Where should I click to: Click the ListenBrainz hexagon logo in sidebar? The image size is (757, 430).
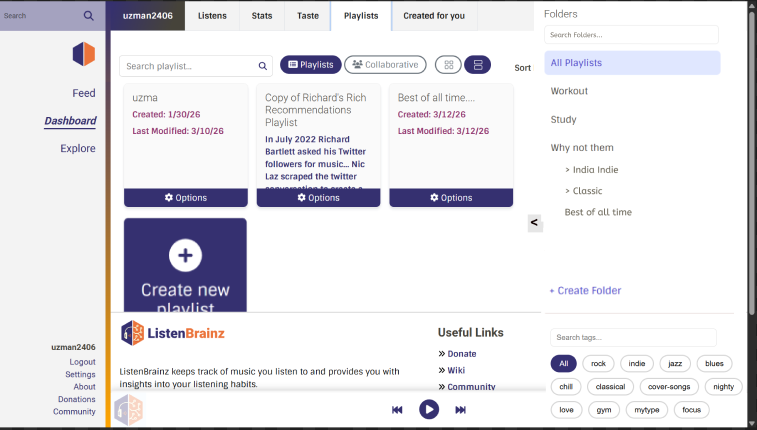[84, 54]
